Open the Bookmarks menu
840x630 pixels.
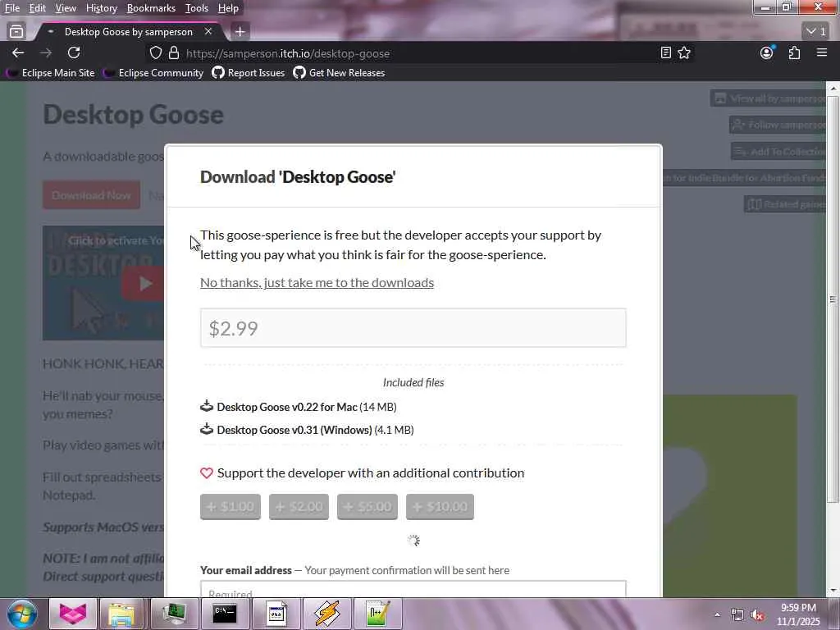(x=151, y=8)
